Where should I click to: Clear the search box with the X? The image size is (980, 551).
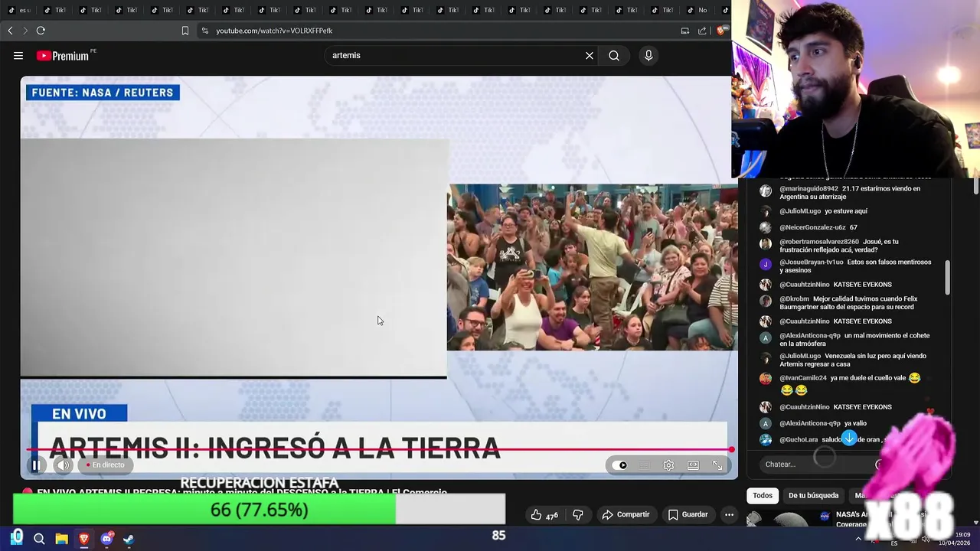coord(590,56)
